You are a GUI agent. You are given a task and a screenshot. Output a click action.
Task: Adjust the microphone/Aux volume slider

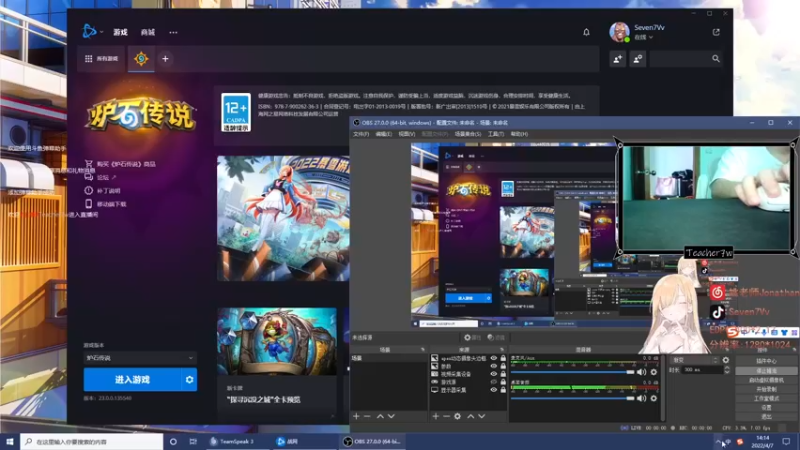click(x=572, y=372)
